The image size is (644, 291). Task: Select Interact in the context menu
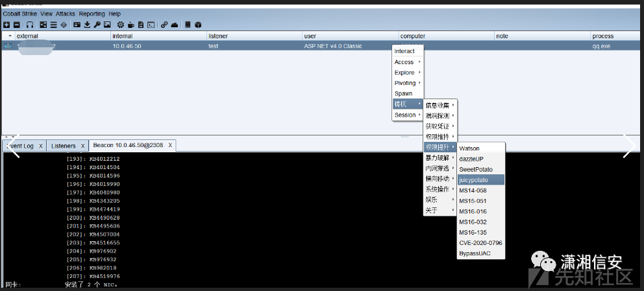point(408,51)
